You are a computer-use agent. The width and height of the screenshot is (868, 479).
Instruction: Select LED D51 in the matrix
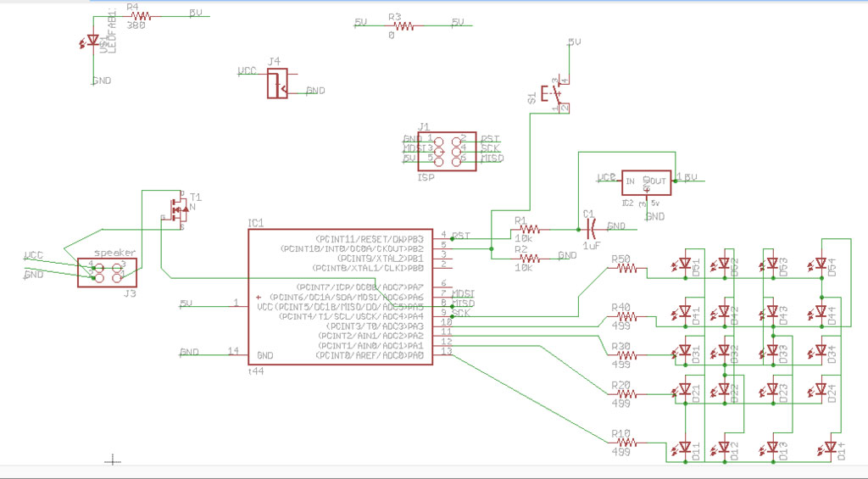(x=684, y=264)
